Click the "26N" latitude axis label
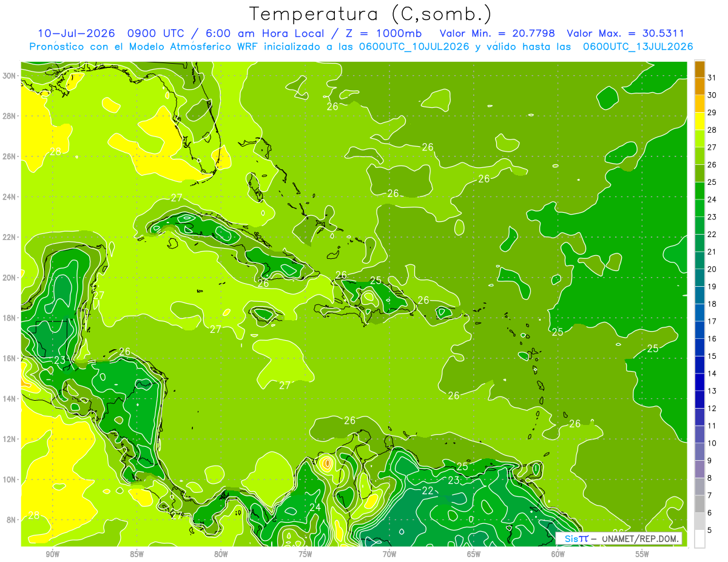Viewport: 728px width, 562px height. [10, 156]
